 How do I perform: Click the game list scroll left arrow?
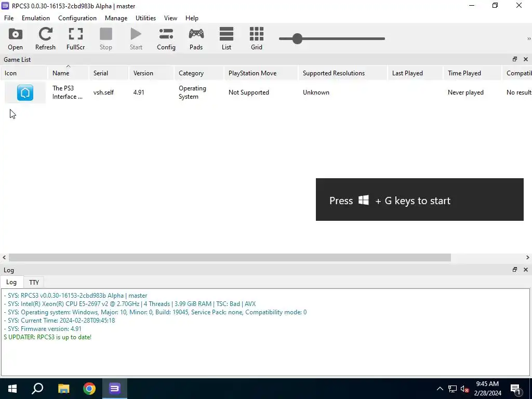click(x=4, y=258)
